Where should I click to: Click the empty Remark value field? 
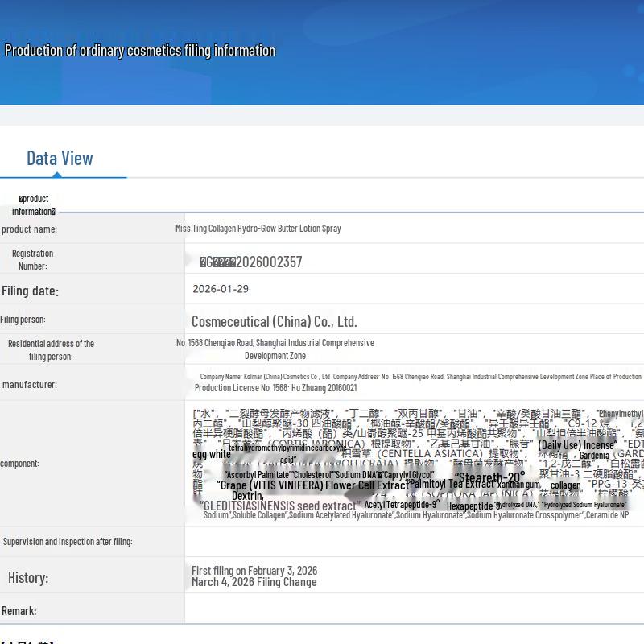[414, 609]
